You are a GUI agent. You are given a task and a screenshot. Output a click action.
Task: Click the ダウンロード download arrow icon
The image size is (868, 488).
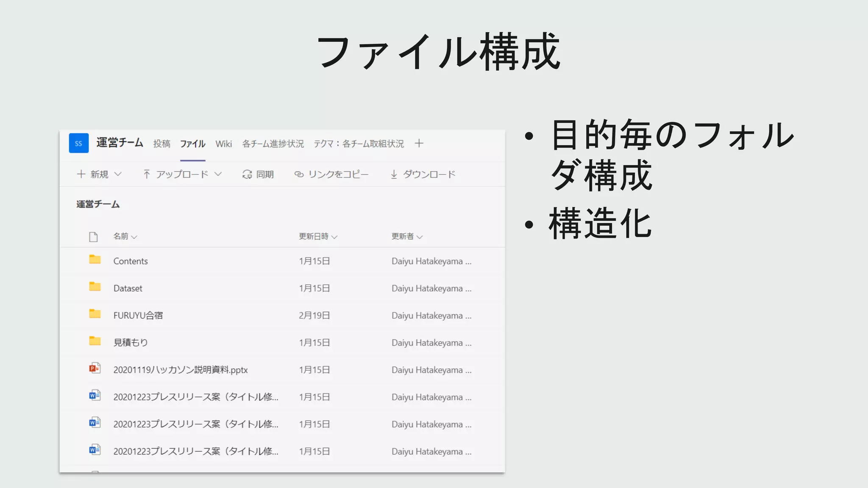coord(394,174)
